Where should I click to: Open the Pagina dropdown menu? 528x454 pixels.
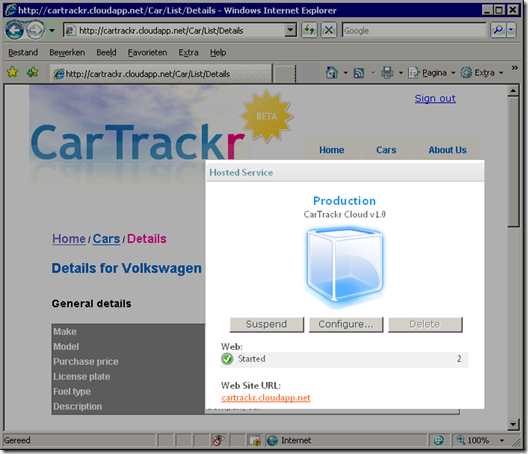pyautogui.click(x=431, y=73)
